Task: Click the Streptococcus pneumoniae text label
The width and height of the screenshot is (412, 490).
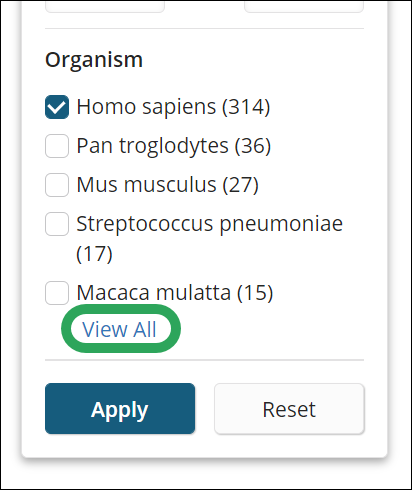Action: [x=210, y=224]
